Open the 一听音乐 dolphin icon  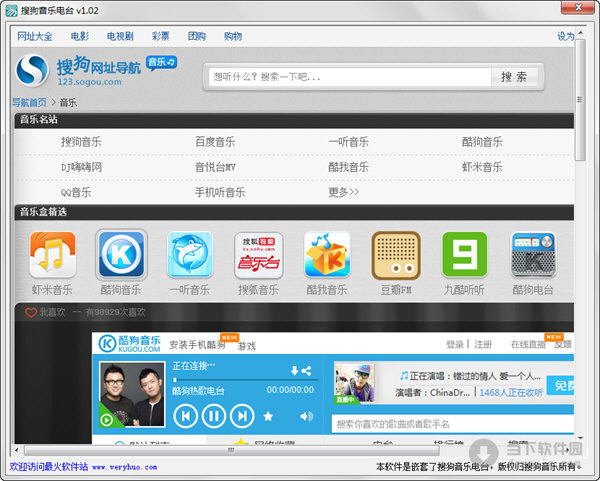pyautogui.click(x=190, y=254)
